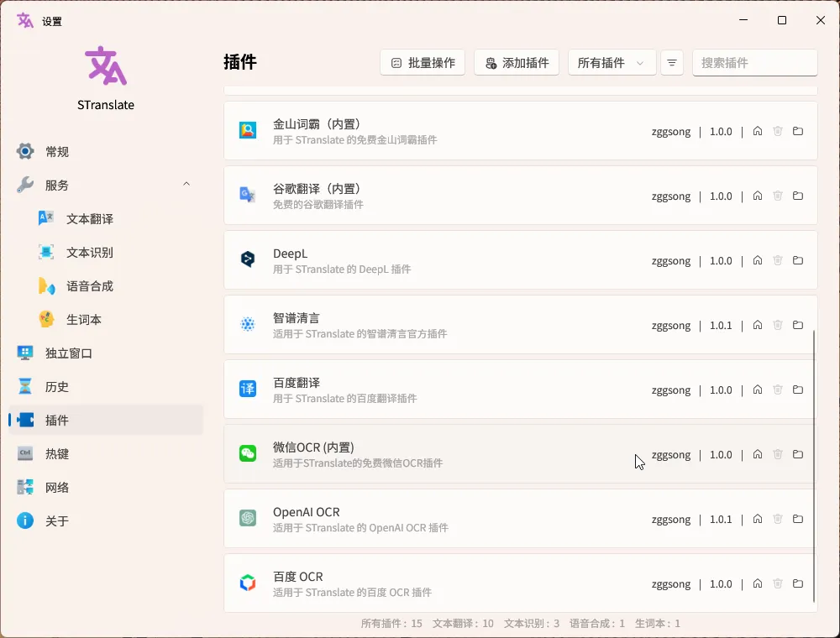The height and width of the screenshot is (638, 840).
Task: Open the folder of 百度 OCR plugin
Action: [797, 583]
